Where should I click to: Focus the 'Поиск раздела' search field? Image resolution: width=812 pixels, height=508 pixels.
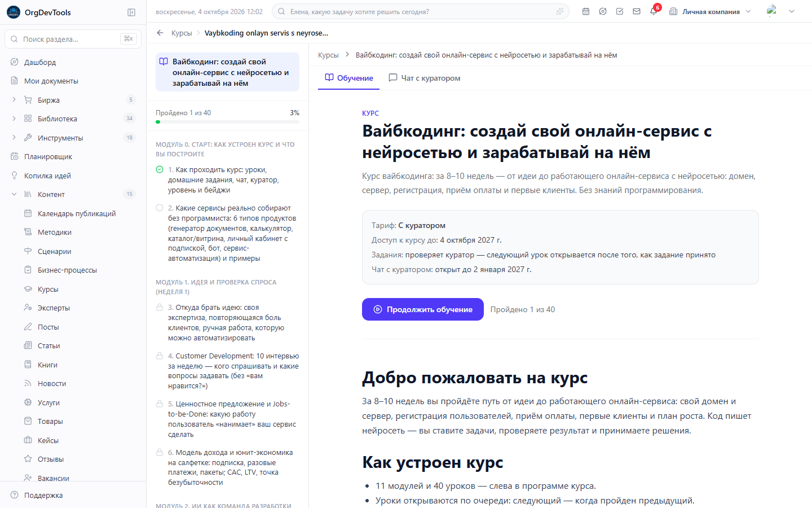tap(73, 39)
